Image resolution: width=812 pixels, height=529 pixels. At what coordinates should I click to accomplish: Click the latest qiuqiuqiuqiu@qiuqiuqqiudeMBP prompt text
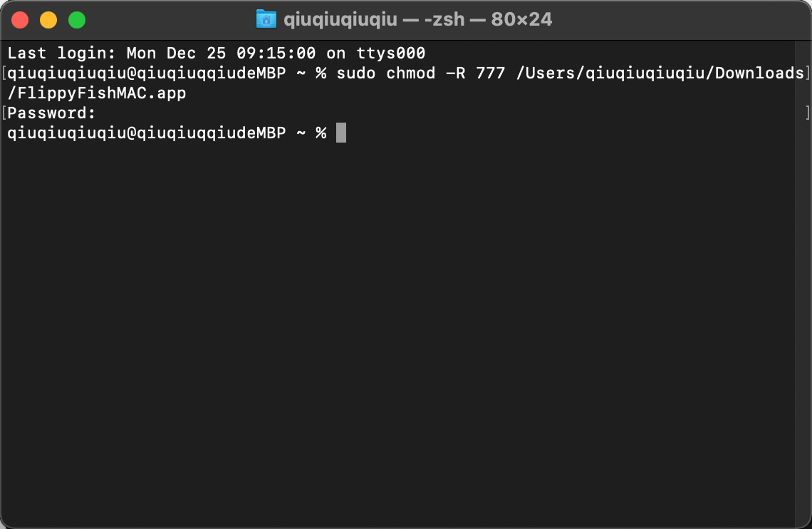point(147,133)
